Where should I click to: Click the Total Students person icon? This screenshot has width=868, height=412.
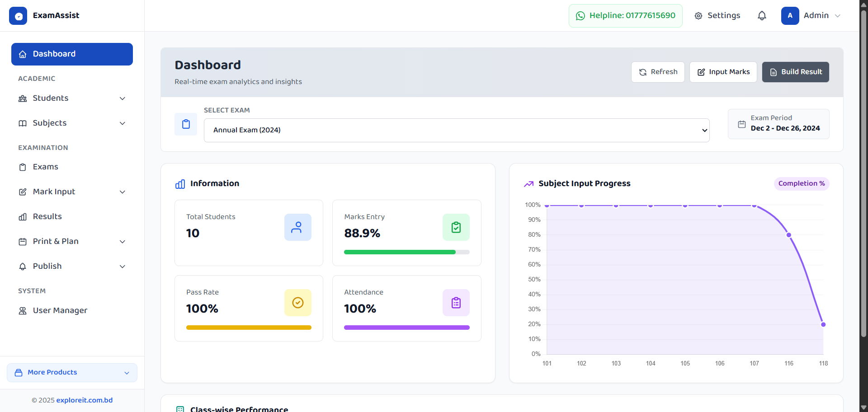(297, 227)
